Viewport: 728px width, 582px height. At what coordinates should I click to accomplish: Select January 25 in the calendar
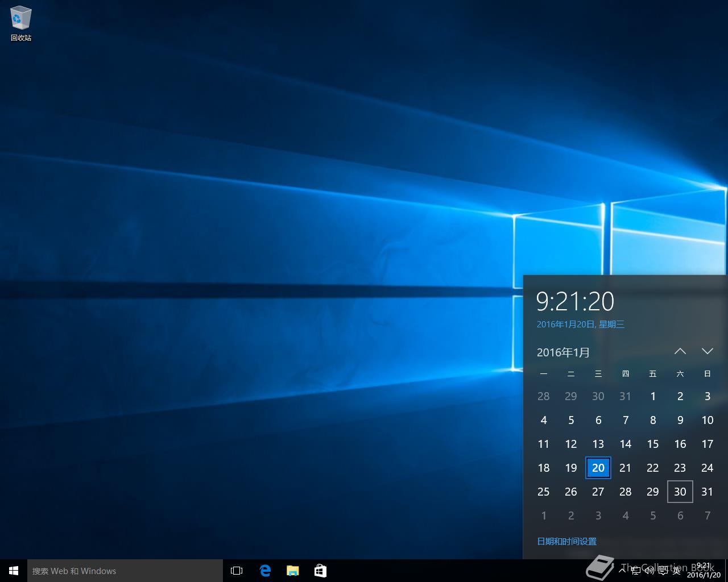click(544, 492)
